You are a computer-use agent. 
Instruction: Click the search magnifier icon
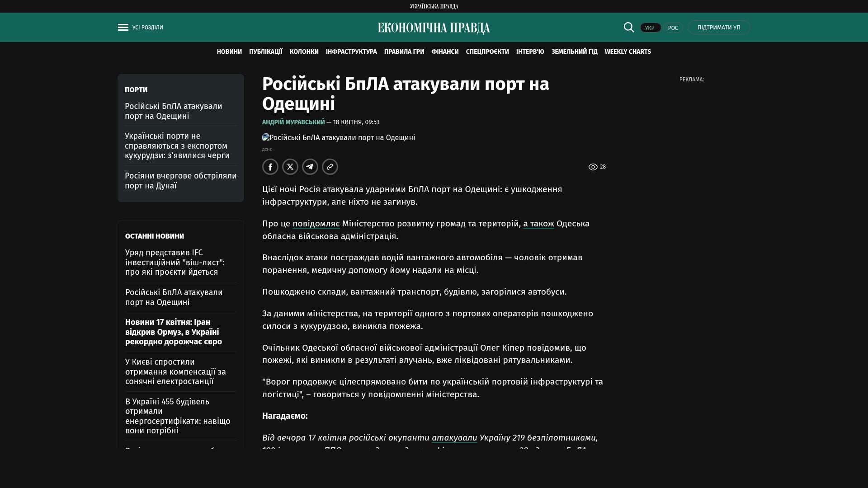click(629, 28)
